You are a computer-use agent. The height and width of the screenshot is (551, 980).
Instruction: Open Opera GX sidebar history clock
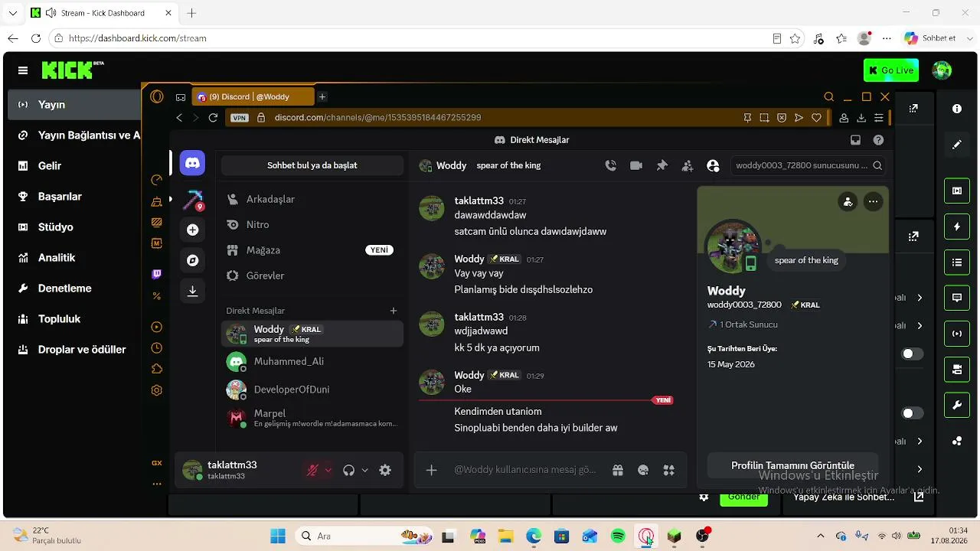tap(157, 348)
